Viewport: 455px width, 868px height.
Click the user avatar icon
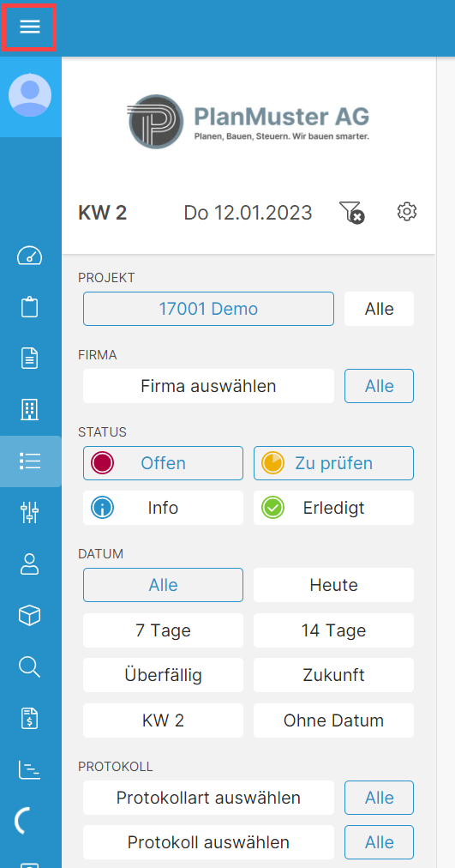[30, 94]
